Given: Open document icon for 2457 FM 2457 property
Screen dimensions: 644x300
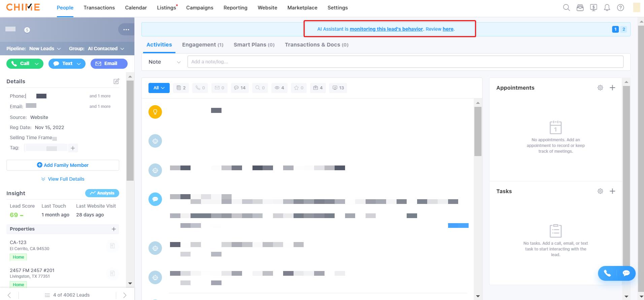Looking at the screenshot, I should pyautogui.click(x=112, y=273).
